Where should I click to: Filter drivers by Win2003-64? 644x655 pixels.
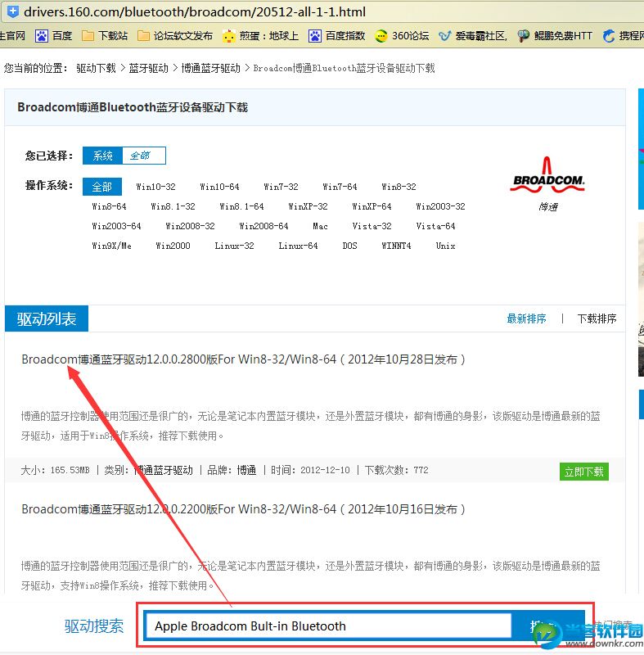tap(116, 226)
